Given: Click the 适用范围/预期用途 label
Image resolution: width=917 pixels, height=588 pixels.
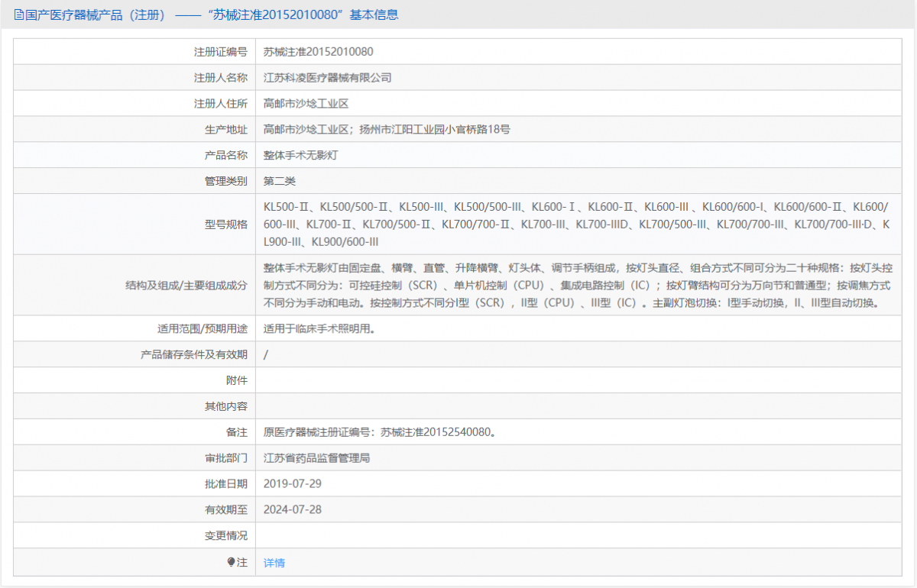Looking at the screenshot, I should pyautogui.click(x=202, y=329).
